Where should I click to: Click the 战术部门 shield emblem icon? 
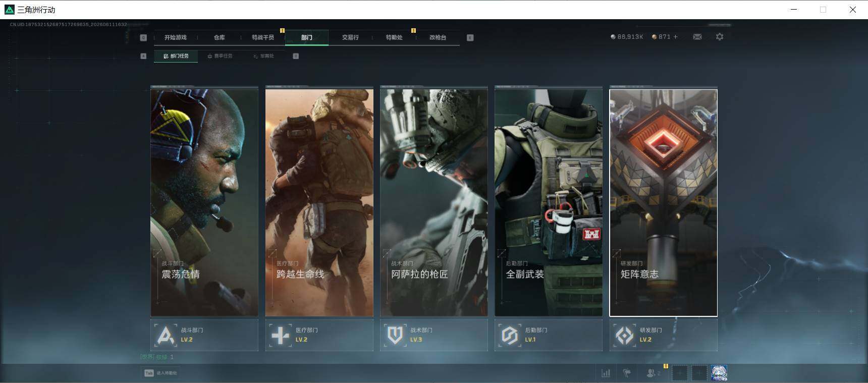point(395,335)
